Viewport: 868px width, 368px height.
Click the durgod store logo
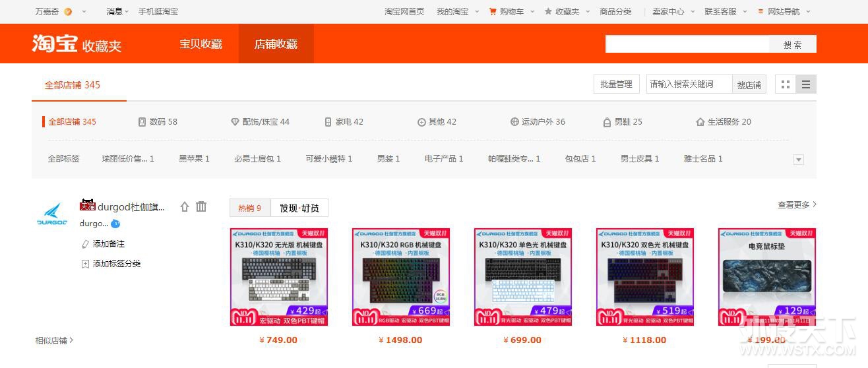(52, 214)
